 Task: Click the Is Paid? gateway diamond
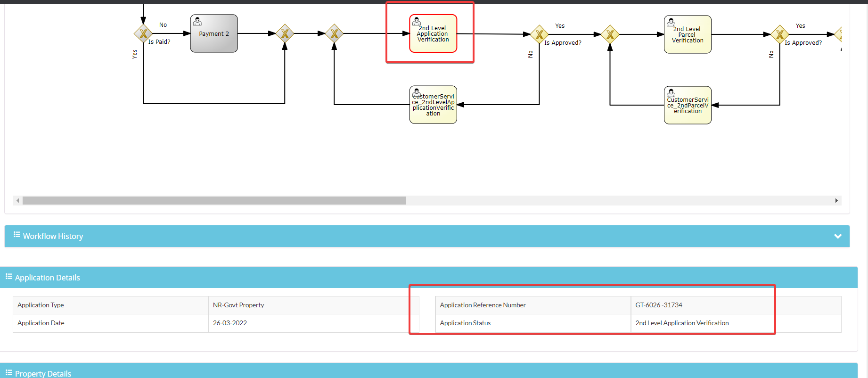(x=143, y=33)
